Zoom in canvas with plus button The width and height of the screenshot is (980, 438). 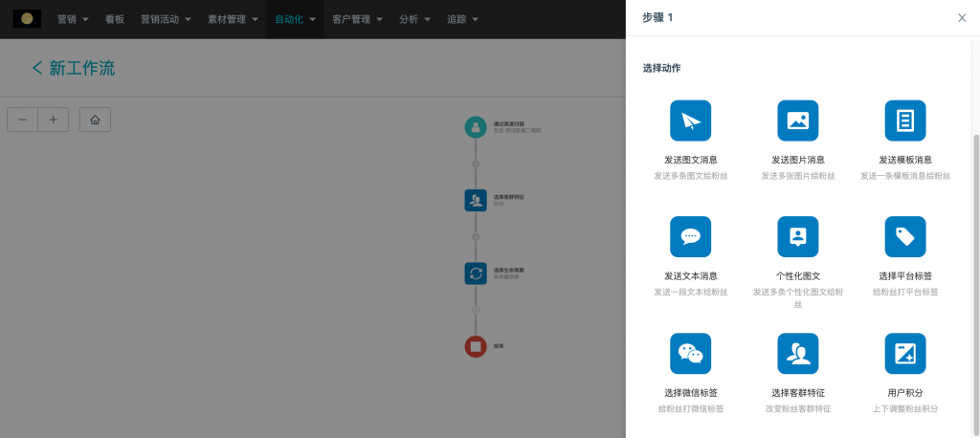pos(53,120)
